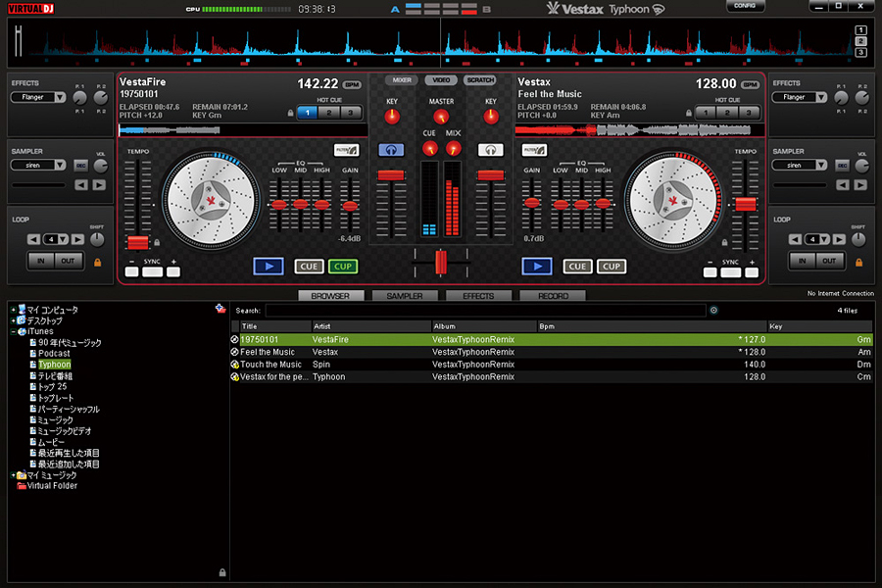Click the right sampler REC button
Viewport: 882px width, 588px height.
pyautogui.click(x=843, y=166)
